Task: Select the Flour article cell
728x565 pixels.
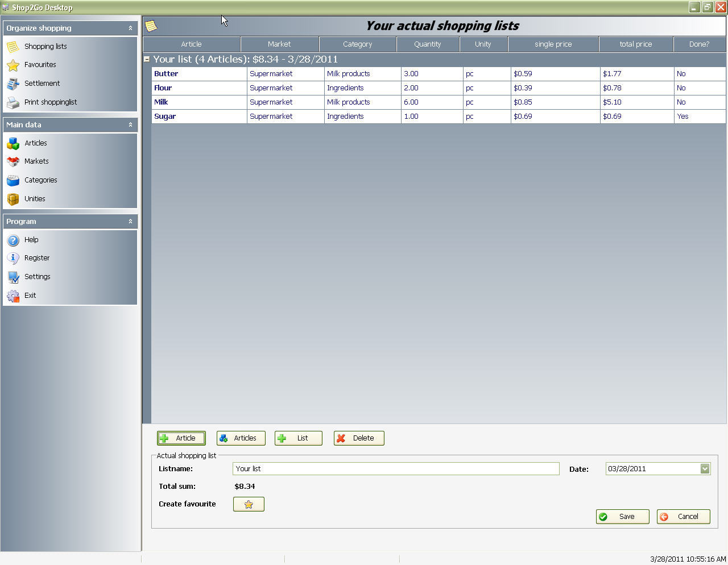Action: pos(199,88)
